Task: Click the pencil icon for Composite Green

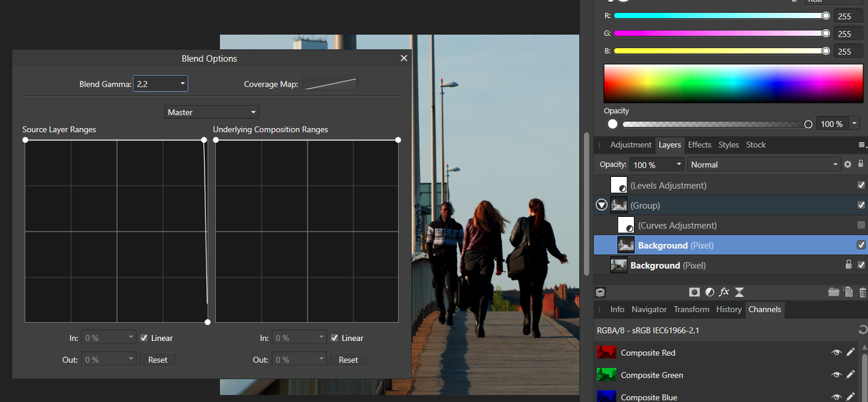Action: point(850,375)
